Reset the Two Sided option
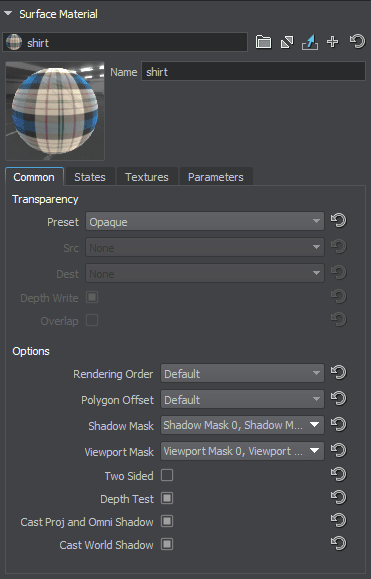Viewport: 371px width, 579px height. coord(338,474)
